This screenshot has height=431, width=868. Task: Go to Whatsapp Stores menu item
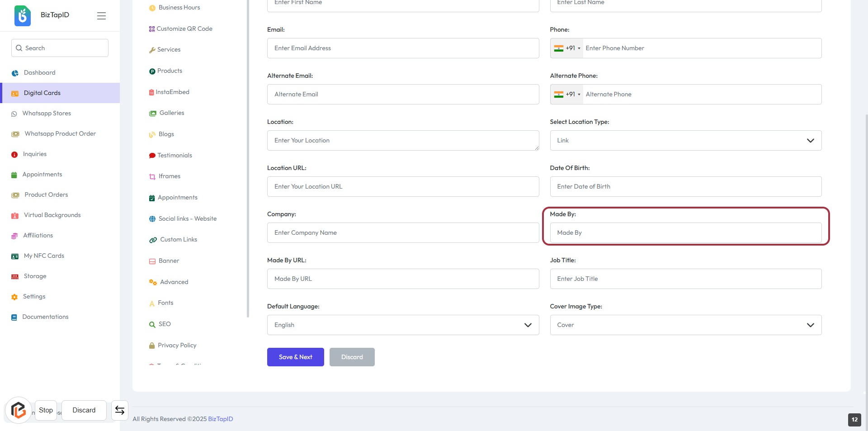[x=47, y=114]
